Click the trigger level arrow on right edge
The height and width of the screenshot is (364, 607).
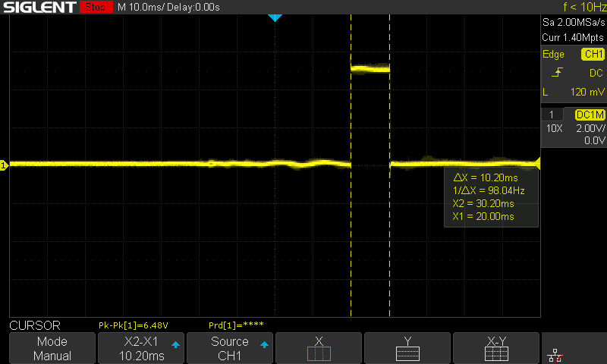click(x=536, y=162)
